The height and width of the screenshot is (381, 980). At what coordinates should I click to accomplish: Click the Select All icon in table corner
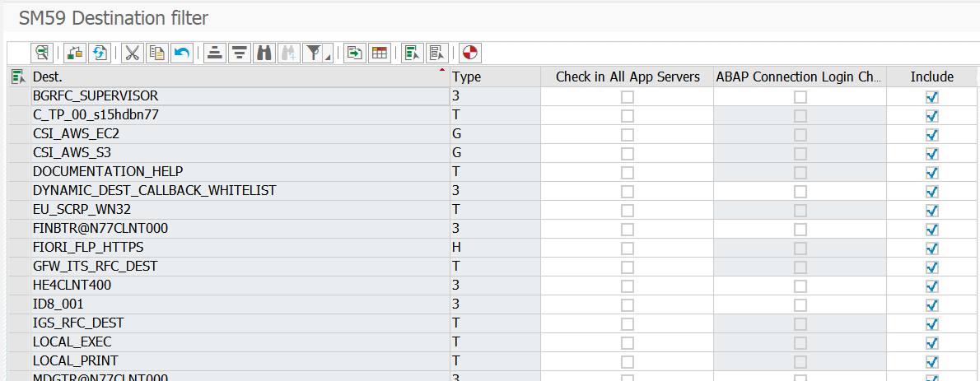[x=17, y=77]
